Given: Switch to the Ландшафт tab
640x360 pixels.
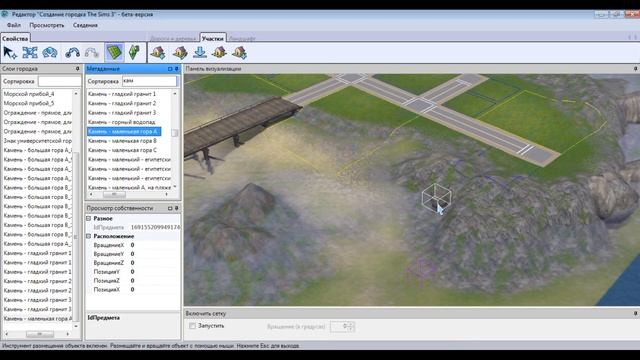Looking at the screenshot, I should 242,38.
